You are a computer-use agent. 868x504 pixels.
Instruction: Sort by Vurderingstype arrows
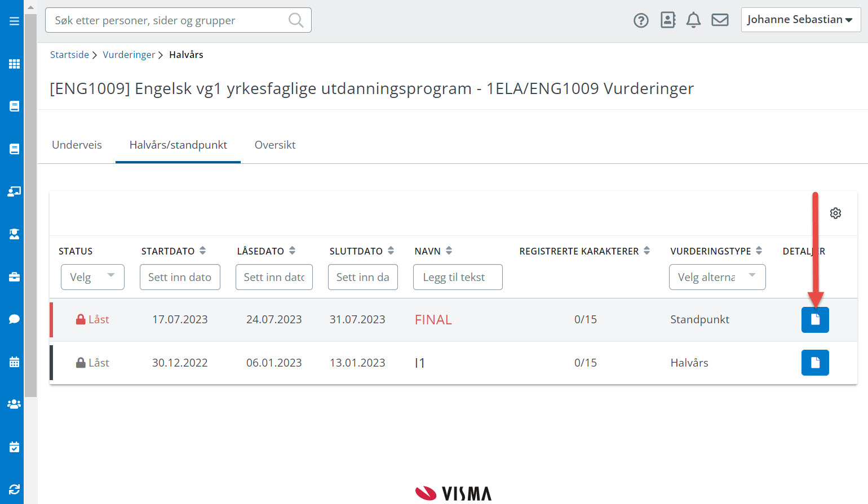[x=759, y=251]
